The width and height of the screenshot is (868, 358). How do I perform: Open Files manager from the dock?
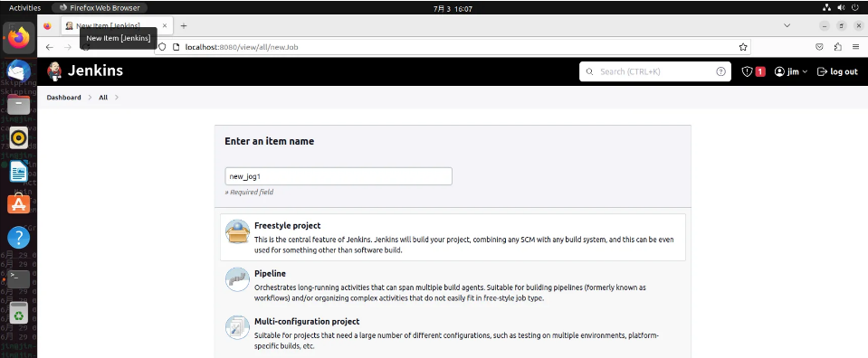19,105
